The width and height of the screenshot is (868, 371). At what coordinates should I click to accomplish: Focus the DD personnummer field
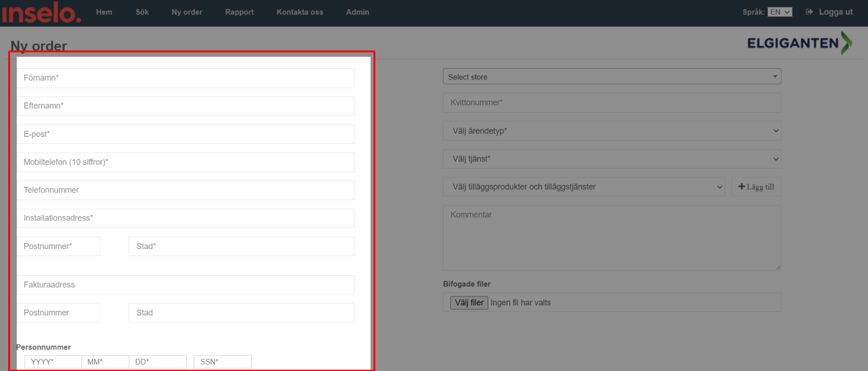point(158,362)
